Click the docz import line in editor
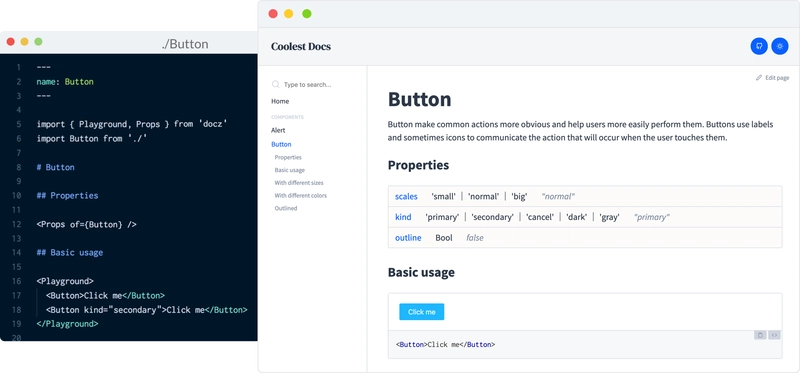This screenshot has width=800, height=373. [x=132, y=124]
